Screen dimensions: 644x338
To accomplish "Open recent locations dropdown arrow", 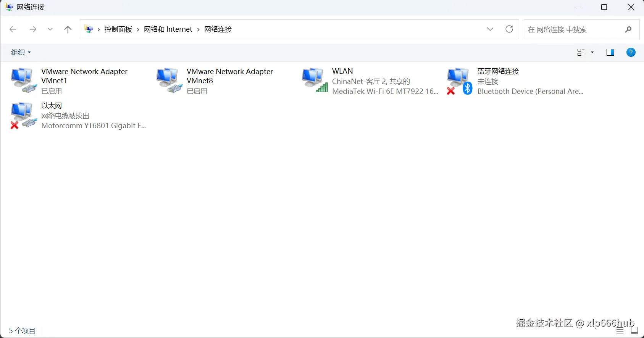I will click(x=50, y=29).
